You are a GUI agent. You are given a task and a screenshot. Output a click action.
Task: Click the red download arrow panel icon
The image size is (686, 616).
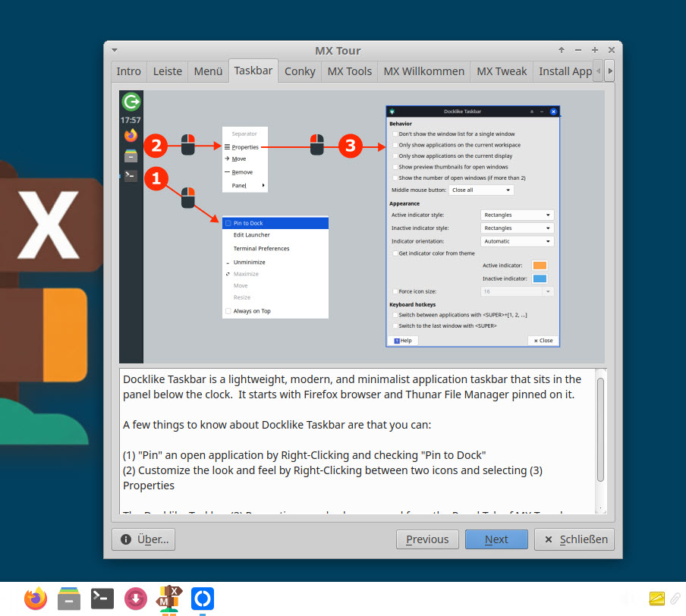(135, 599)
